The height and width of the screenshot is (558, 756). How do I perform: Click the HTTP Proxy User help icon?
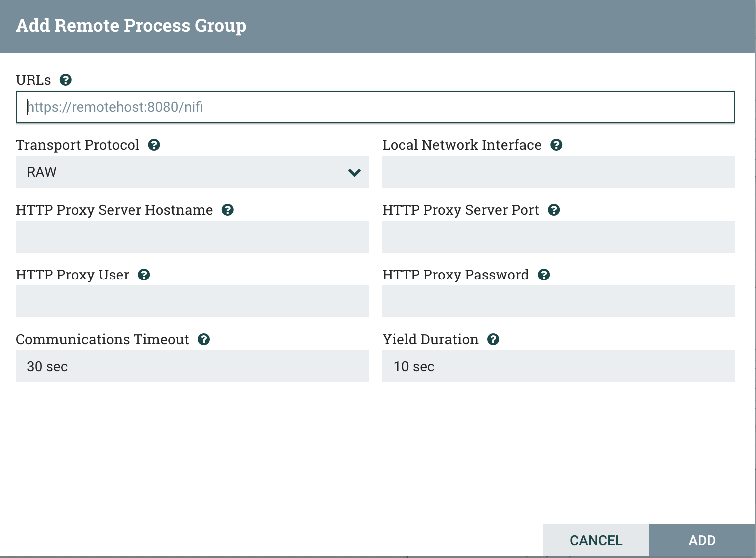(x=144, y=275)
